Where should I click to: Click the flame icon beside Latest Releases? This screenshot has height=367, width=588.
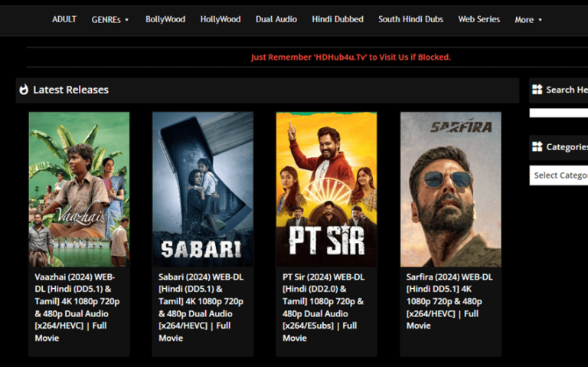(x=24, y=90)
